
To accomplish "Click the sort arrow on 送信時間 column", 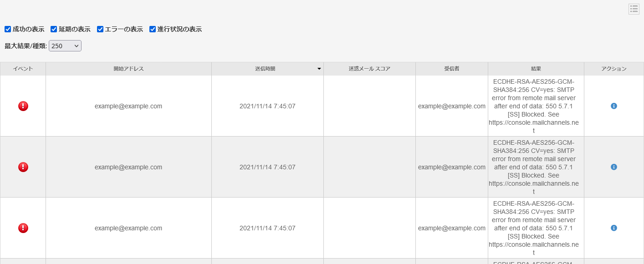I will [319, 69].
